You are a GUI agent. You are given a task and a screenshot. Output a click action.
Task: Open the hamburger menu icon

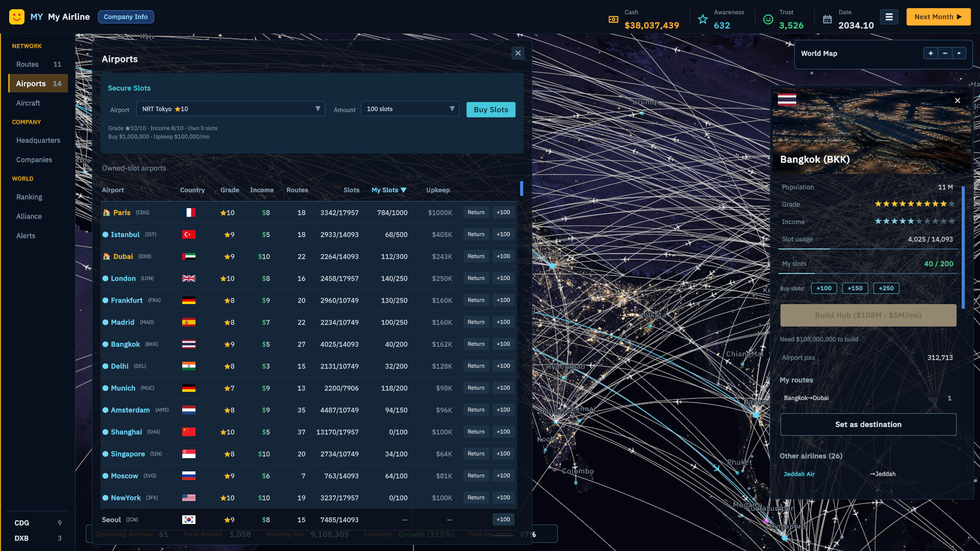click(x=889, y=17)
